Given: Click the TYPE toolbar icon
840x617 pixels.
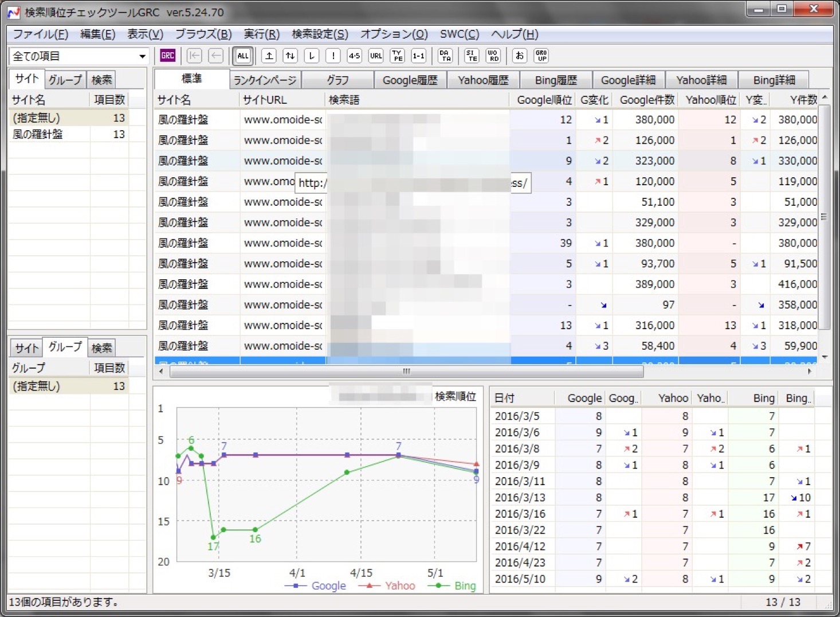Looking at the screenshot, I should pos(397,56).
